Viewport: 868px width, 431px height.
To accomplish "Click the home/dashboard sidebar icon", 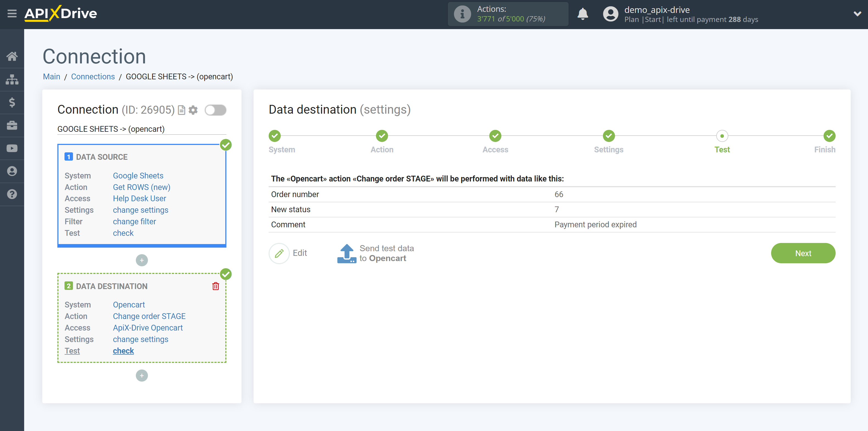I will [12, 56].
